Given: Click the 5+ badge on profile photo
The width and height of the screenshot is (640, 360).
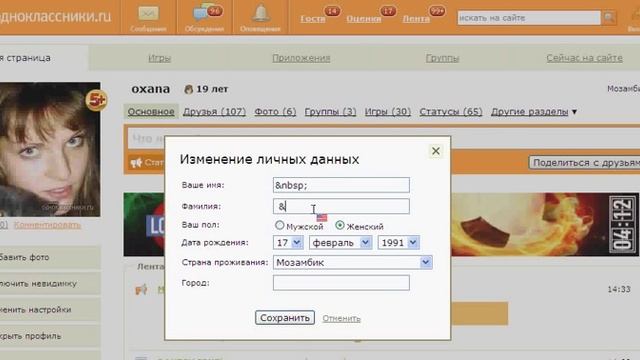Looking at the screenshot, I should tap(96, 100).
